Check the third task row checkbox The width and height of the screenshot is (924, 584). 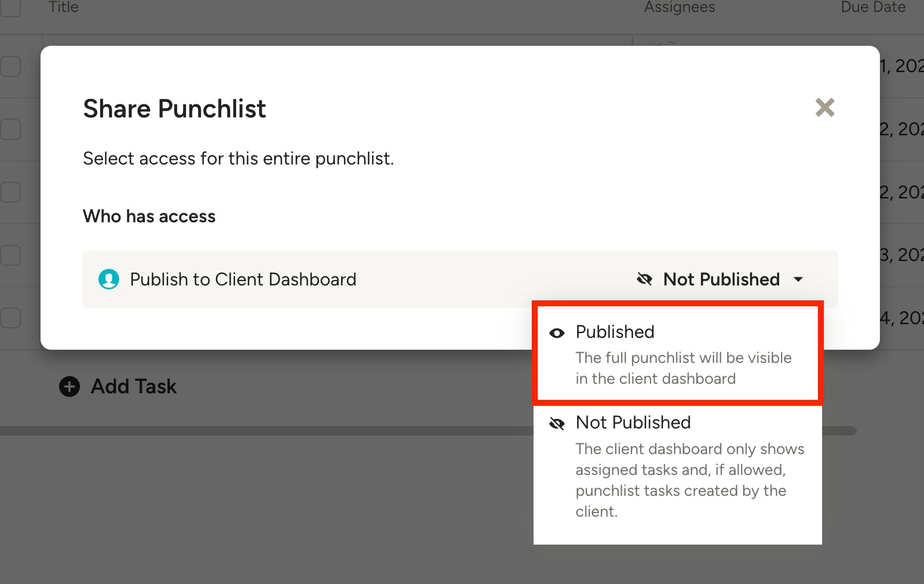point(10,192)
